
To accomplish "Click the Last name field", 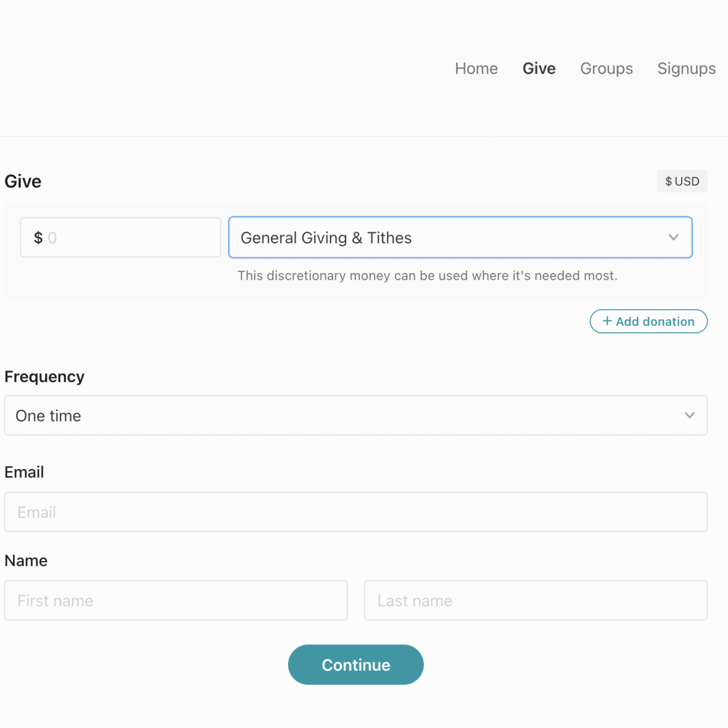I will tap(536, 601).
